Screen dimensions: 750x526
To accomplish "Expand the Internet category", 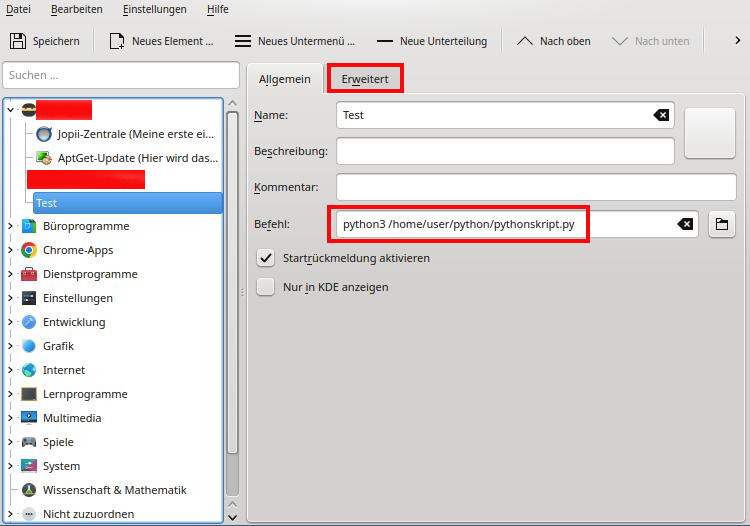I will click(11, 370).
